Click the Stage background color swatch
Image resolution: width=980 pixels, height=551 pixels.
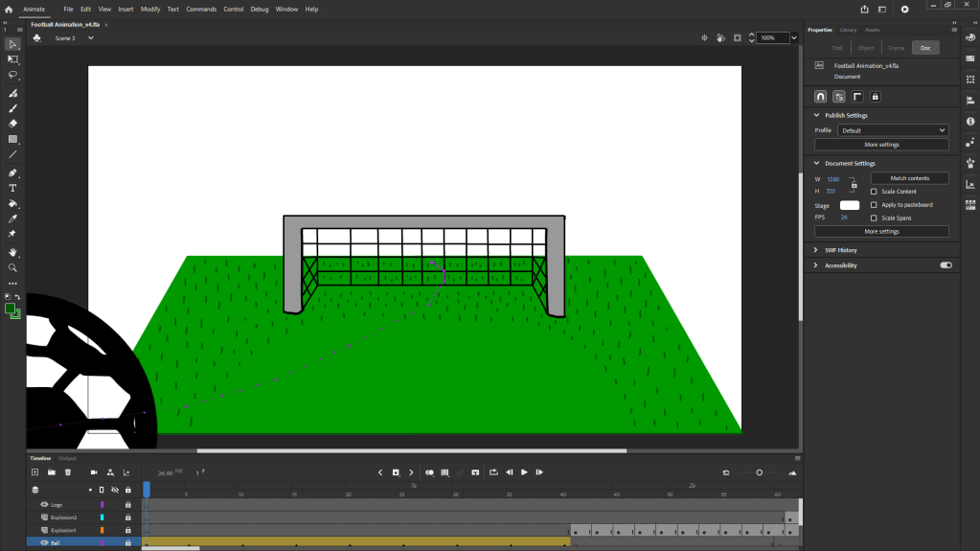click(x=850, y=205)
